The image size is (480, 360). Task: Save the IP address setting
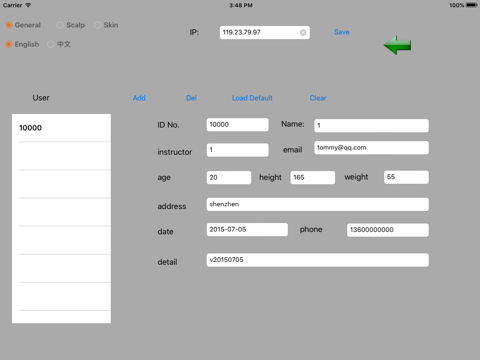[342, 32]
